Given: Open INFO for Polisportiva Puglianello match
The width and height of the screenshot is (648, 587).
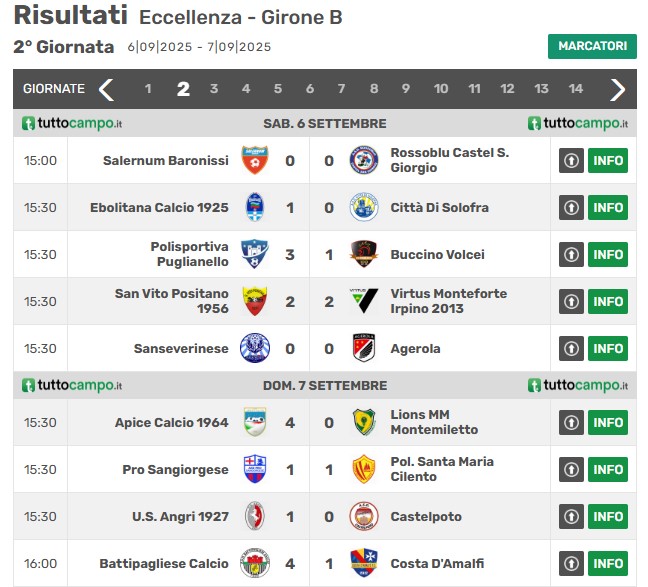Looking at the screenshot, I should pyautogui.click(x=608, y=254).
